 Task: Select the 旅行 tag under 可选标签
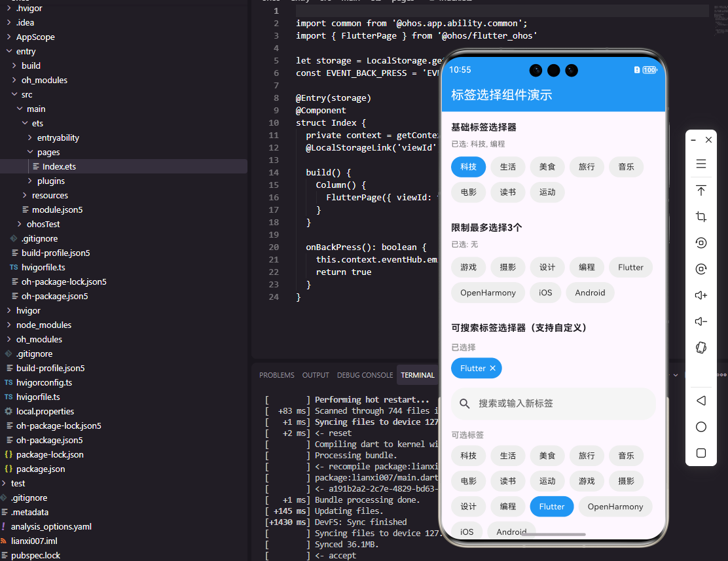pyautogui.click(x=587, y=456)
